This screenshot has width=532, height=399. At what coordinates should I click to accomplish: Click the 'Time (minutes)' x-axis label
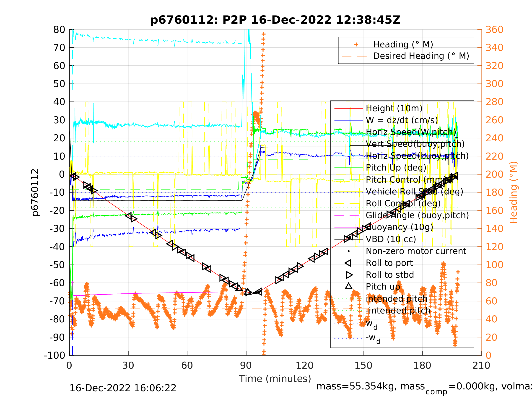(x=275, y=379)
